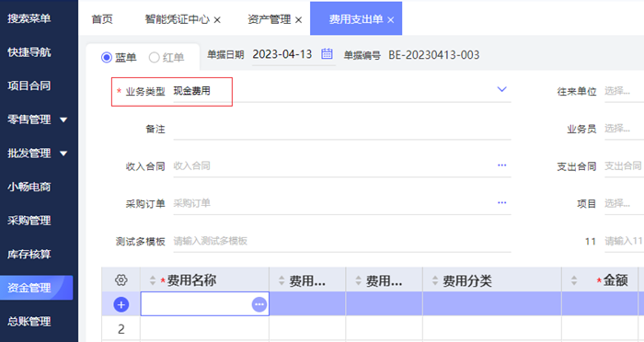Open the 收入合同 ellipsis lookup
644x342 pixels.
coord(502,165)
